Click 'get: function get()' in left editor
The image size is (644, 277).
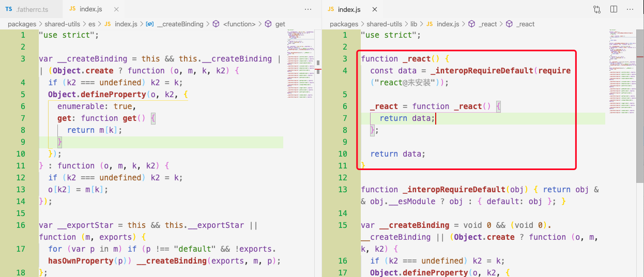(x=101, y=118)
